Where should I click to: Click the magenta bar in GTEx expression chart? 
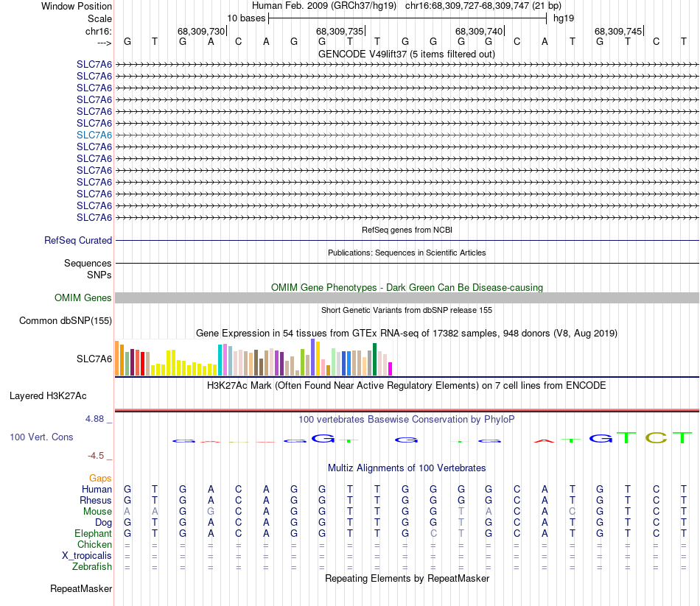point(391,368)
